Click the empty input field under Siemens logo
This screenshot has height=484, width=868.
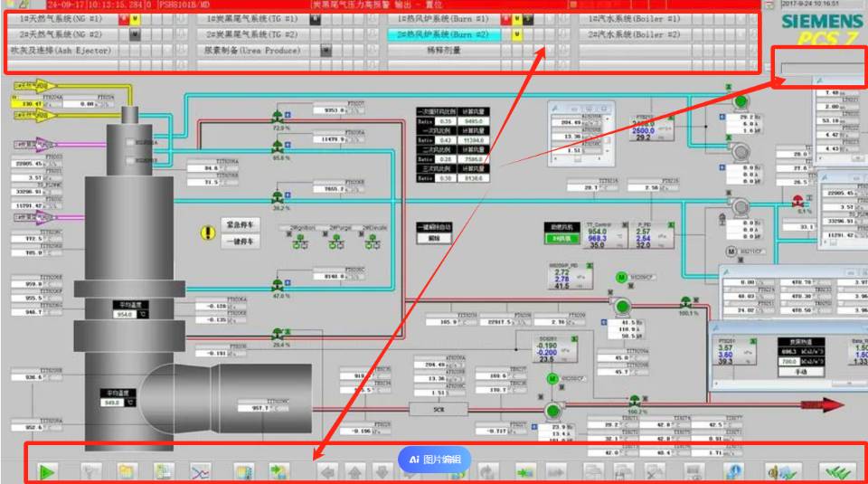tap(823, 70)
